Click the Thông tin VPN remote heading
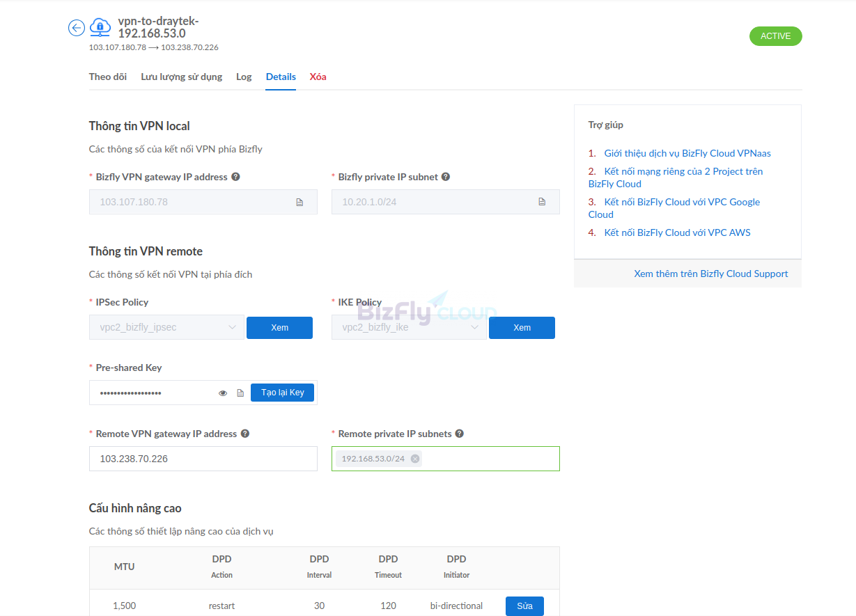This screenshot has height=616, width=856. 146,251
